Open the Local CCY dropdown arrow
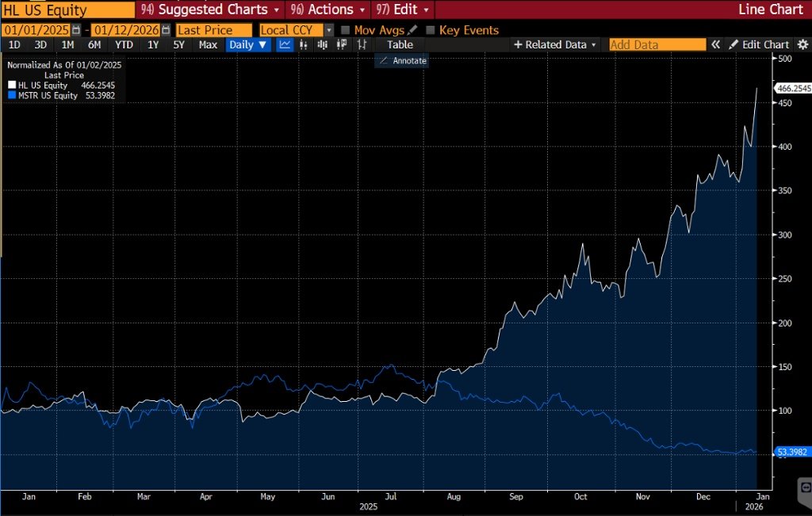 [x=329, y=30]
